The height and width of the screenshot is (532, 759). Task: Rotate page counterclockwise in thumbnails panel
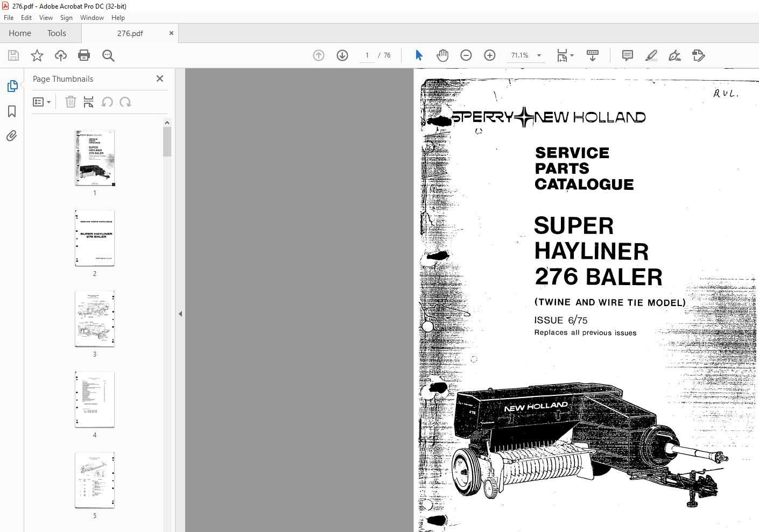tap(107, 102)
